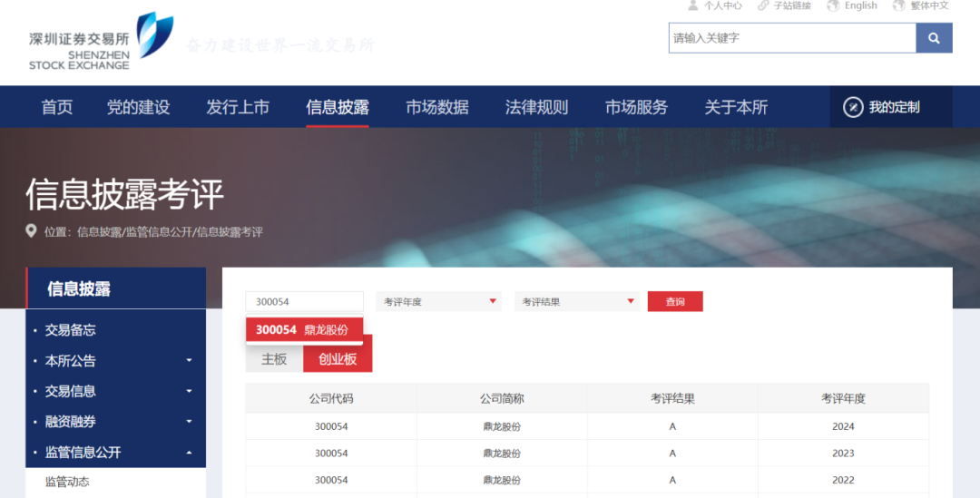
Task: Click 300054 in the 2024 row
Action: (x=331, y=426)
